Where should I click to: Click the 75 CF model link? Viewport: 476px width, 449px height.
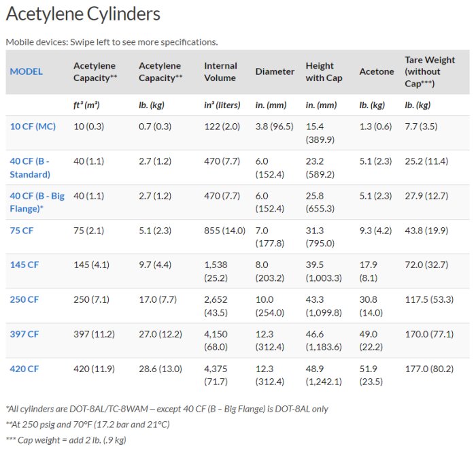click(22, 231)
